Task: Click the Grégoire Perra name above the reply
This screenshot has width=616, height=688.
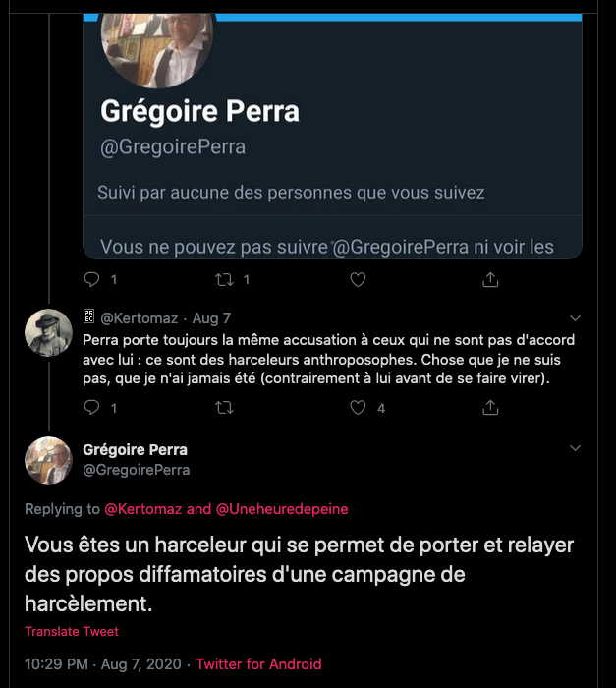Action: click(x=135, y=450)
